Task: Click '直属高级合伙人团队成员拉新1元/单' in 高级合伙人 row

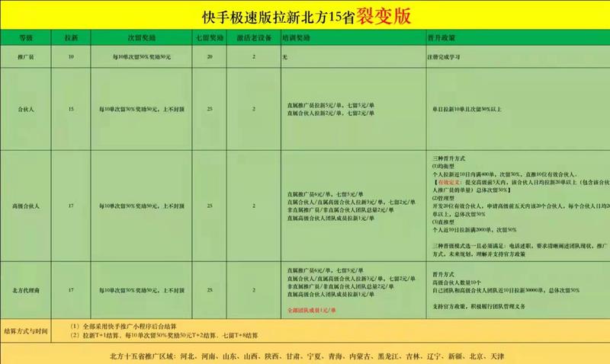Action: 331,219
